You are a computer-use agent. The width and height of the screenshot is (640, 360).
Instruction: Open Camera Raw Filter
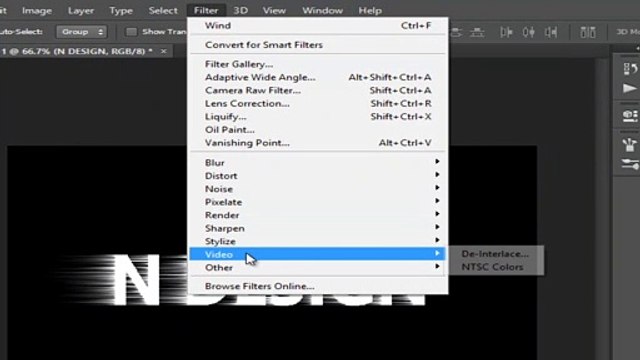tap(318, 91)
